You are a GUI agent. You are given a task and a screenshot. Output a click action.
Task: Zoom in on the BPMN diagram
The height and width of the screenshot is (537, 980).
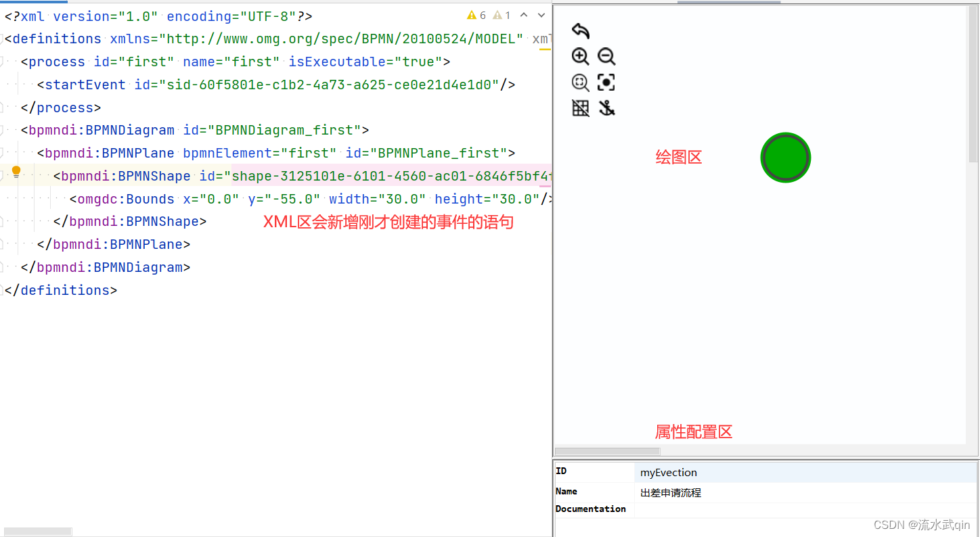tap(581, 57)
